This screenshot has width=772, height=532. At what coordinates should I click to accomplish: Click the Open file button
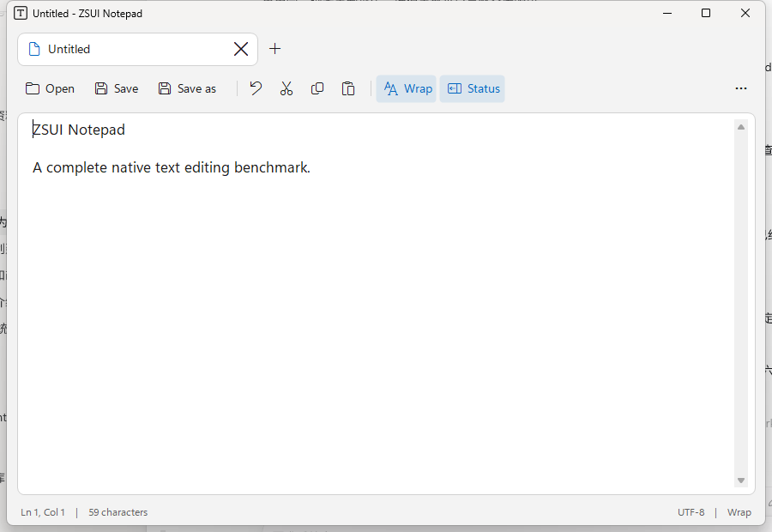[50, 88]
